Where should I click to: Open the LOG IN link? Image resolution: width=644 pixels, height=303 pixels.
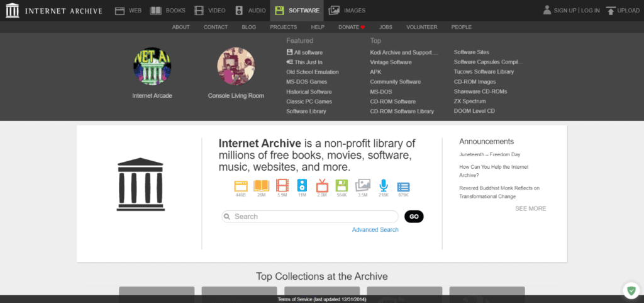point(590,11)
